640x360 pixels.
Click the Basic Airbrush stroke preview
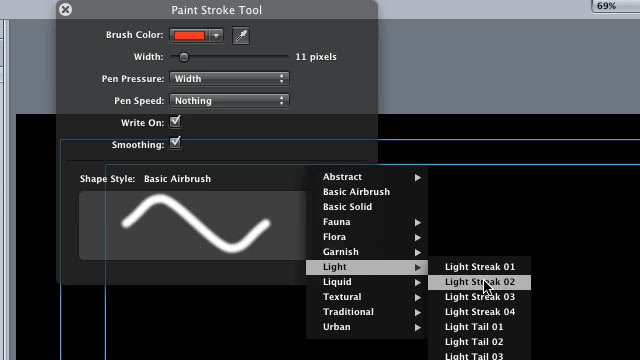pyautogui.click(x=193, y=225)
